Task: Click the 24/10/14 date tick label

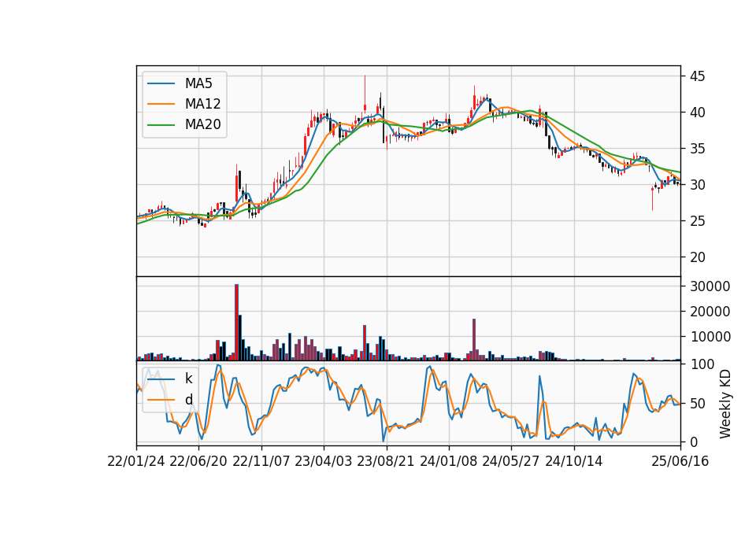Action: [574, 461]
